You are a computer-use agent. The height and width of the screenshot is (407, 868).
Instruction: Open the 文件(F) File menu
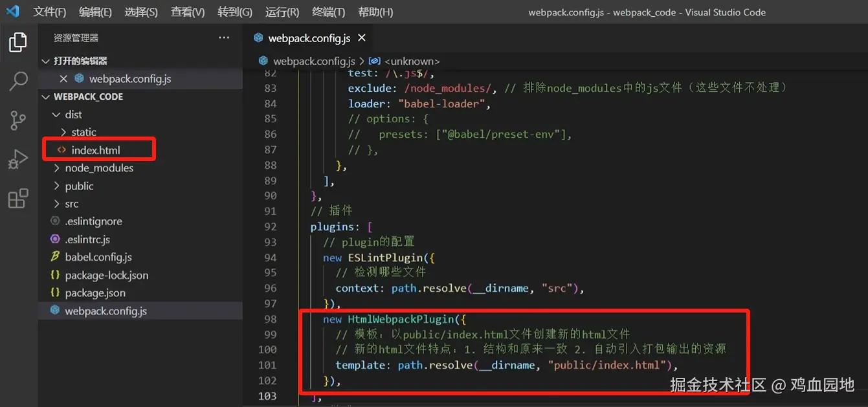(x=50, y=12)
